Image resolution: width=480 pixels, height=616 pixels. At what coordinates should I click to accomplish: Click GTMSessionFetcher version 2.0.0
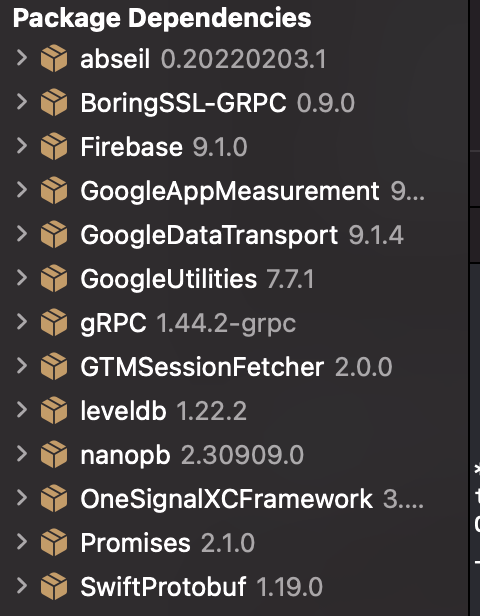coord(363,367)
